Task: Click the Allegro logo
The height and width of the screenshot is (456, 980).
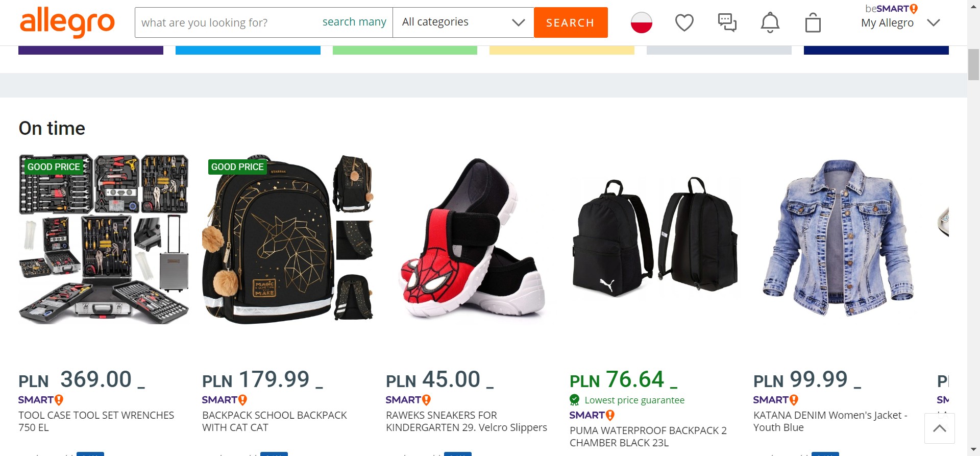Action: (67, 22)
